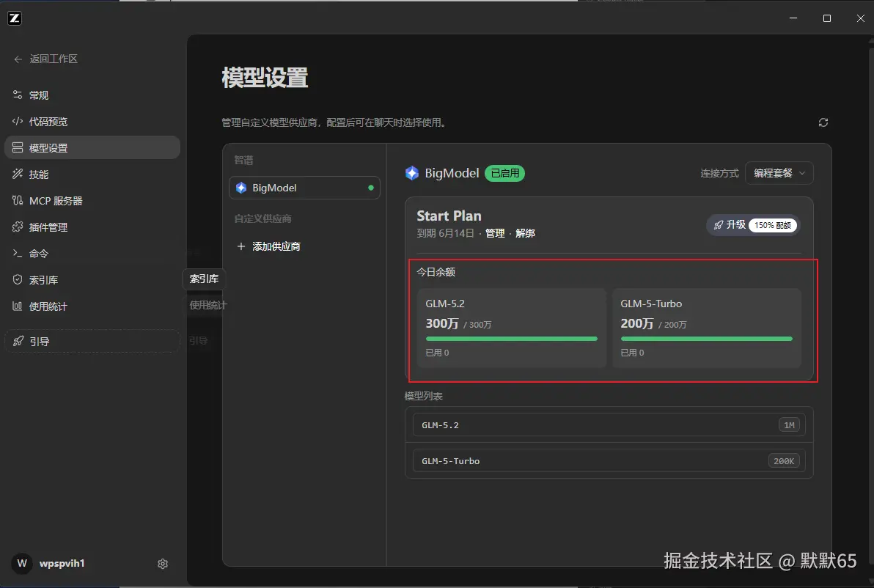The width and height of the screenshot is (874, 588).
Task: Click the code bracket icon next to 代码预览
Action: [x=18, y=121]
